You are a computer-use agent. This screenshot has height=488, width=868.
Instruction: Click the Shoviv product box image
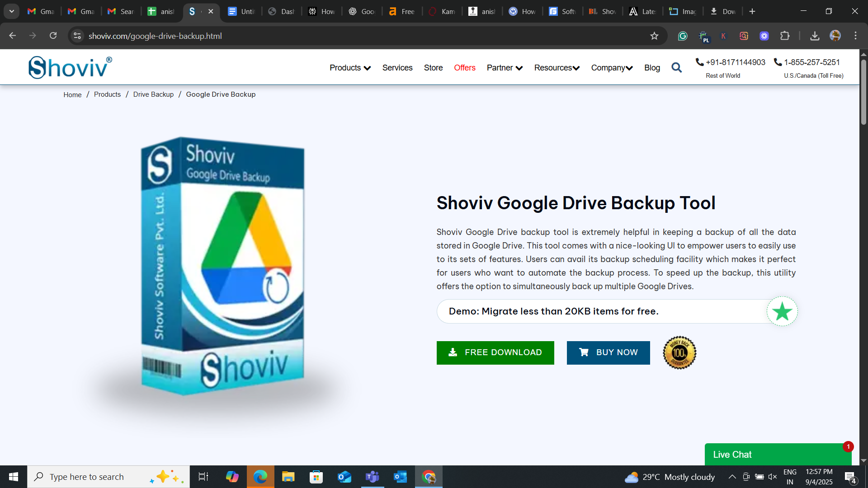tap(222, 266)
